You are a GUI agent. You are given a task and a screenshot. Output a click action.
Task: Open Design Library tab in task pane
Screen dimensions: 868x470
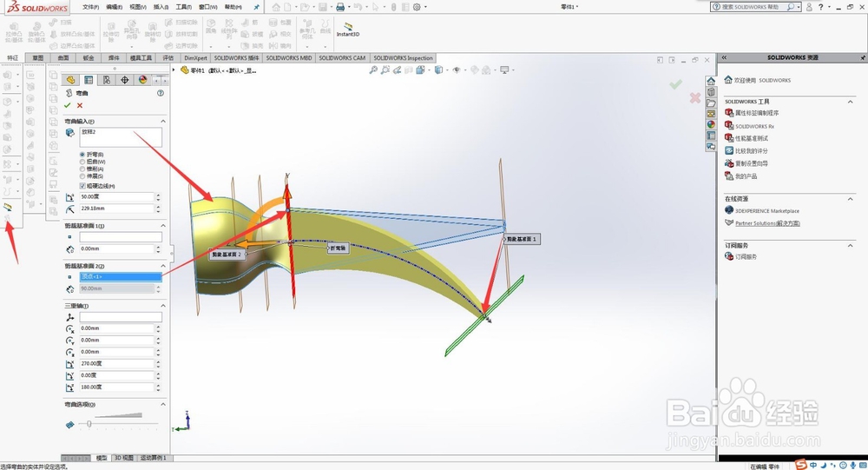click(x=711, y=92)
